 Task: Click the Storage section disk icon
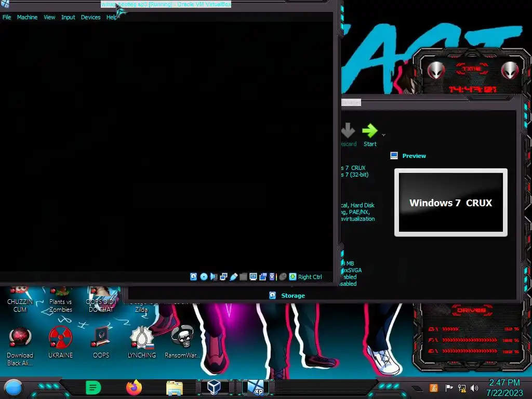[x=272, y=296]
